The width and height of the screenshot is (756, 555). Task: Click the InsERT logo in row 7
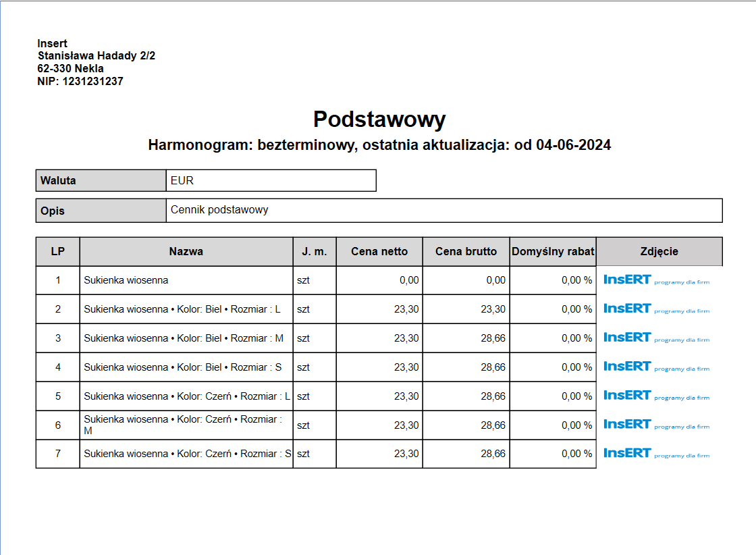click(656, 453)
